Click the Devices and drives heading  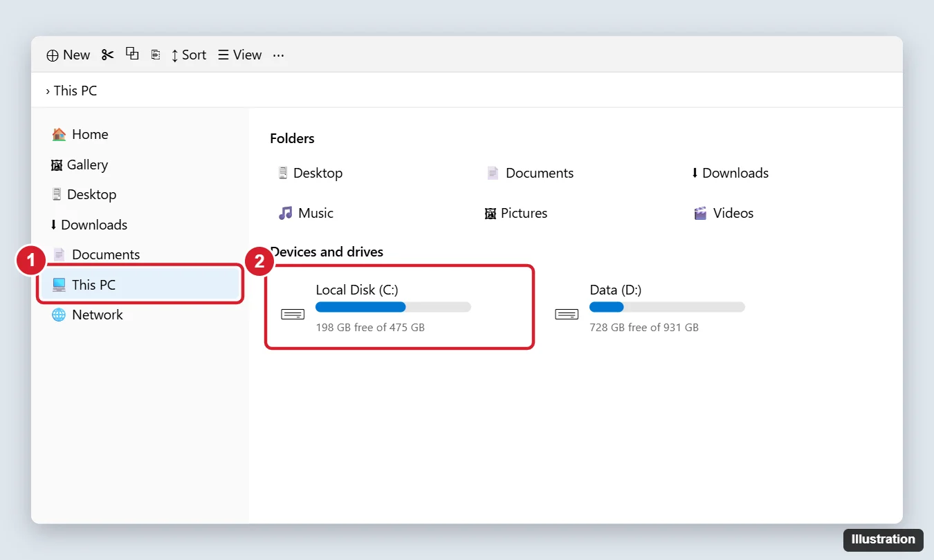327,252
